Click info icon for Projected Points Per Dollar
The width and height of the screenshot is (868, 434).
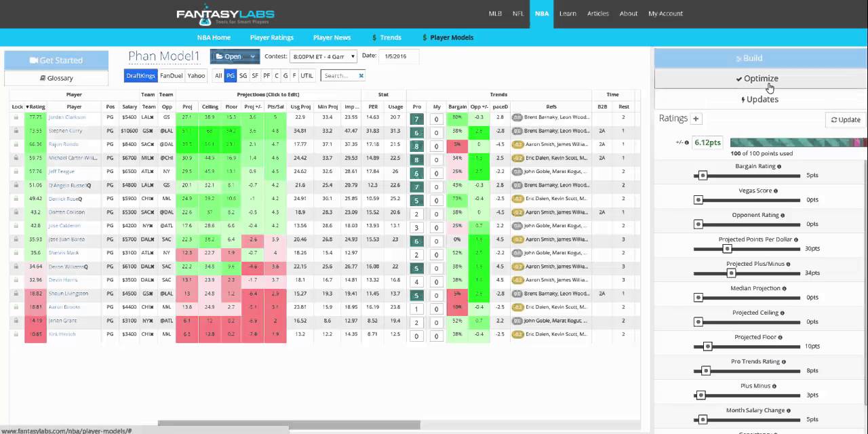[x=796, y=240]
